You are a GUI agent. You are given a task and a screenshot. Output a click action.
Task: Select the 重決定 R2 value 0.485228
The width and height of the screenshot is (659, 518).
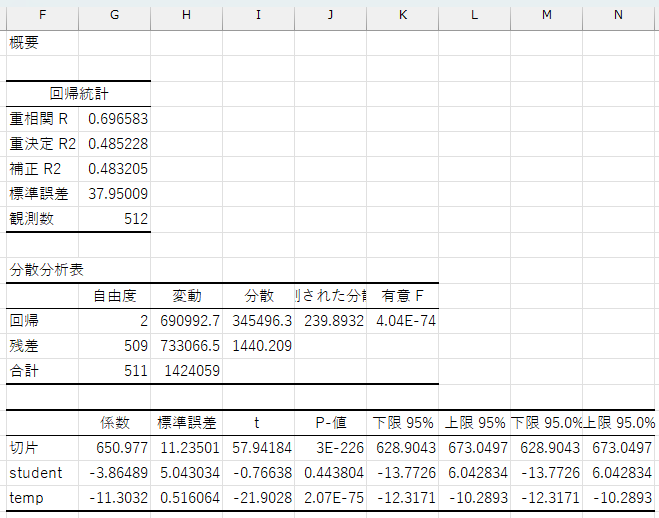point(117,144)
